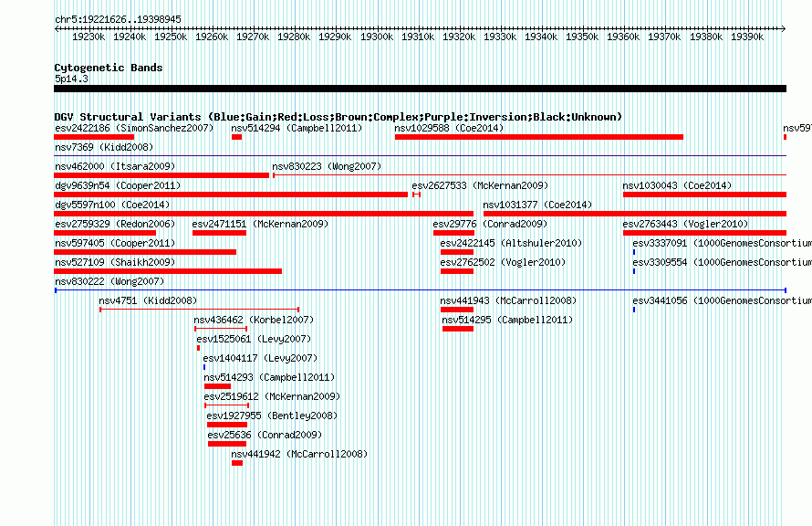Open nsv436462 (Korbel2007) variant
This screenshot has height=526, width=812.
coord(254,320)
